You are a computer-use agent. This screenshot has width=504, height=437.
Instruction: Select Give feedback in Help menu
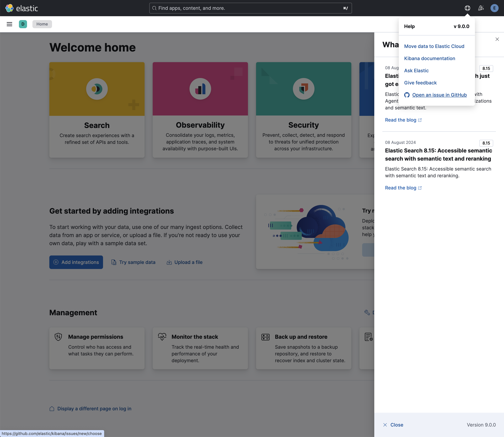tap(420, 83)
